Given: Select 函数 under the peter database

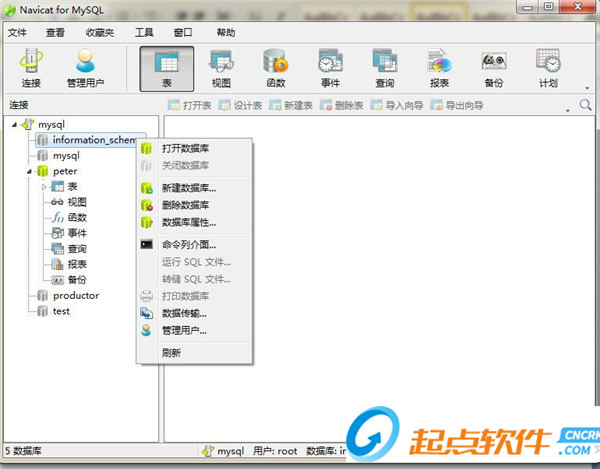Looking at the screenshot, I should tap(69, 218).
